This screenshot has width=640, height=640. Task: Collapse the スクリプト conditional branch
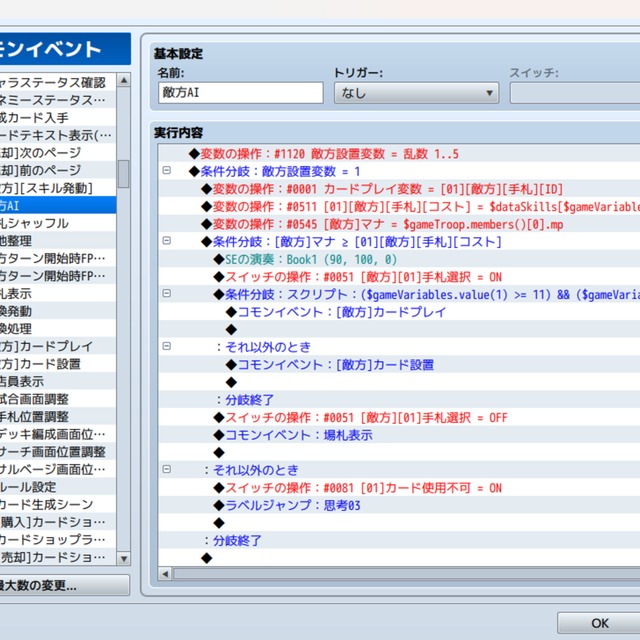(x=167, y=294)
